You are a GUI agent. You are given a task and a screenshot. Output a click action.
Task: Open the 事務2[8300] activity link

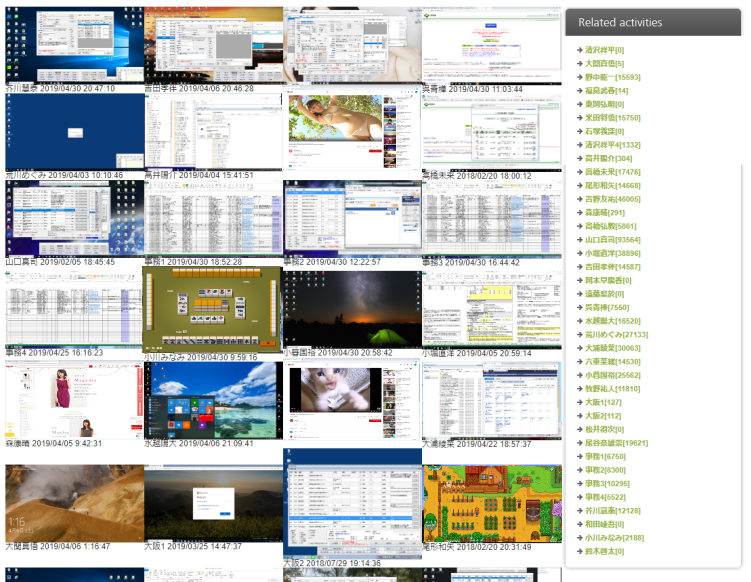coord(607,469)
